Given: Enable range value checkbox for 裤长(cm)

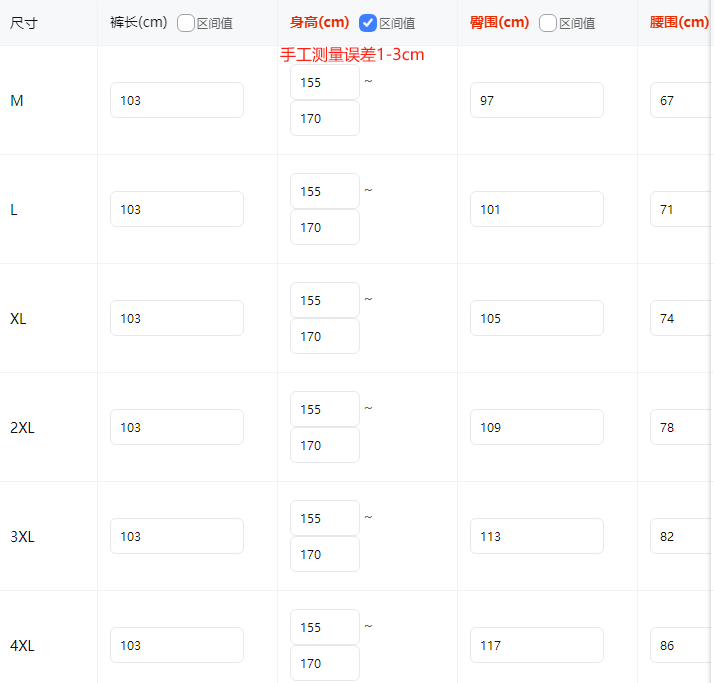Looking at the screenshot, I should click(x=186, y=23).
